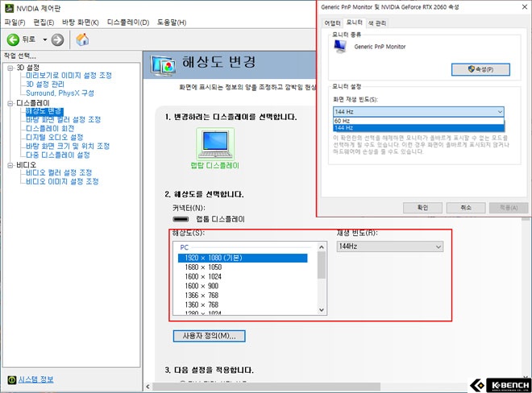
Task: Select 미리보기로 이미지 설정 조정
Action: click(69, 75)
